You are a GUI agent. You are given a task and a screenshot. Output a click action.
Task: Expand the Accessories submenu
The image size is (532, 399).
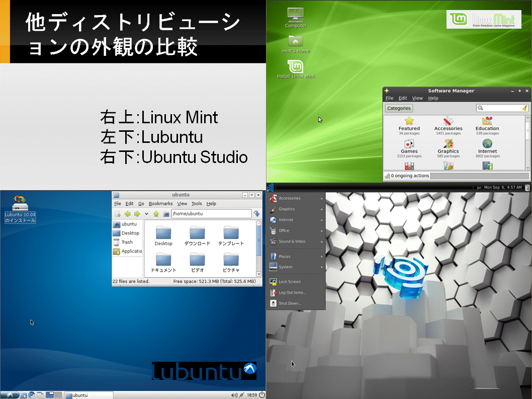pos(296,198)
